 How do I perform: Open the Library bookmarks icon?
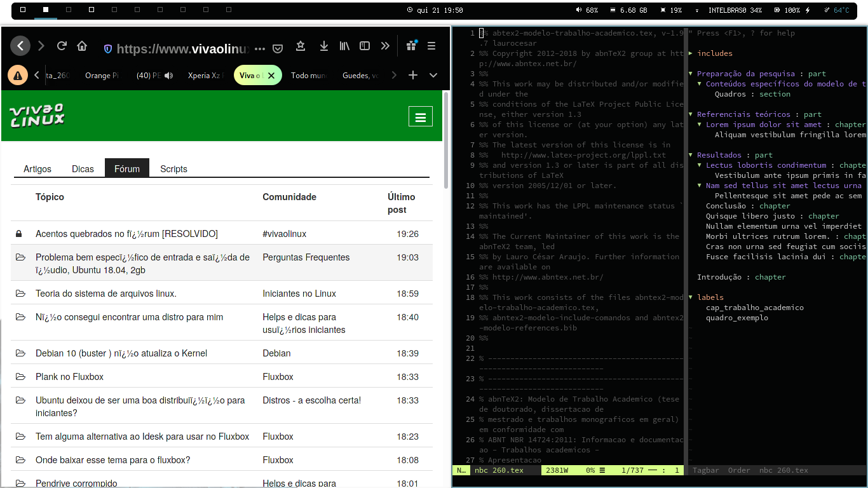344,46
